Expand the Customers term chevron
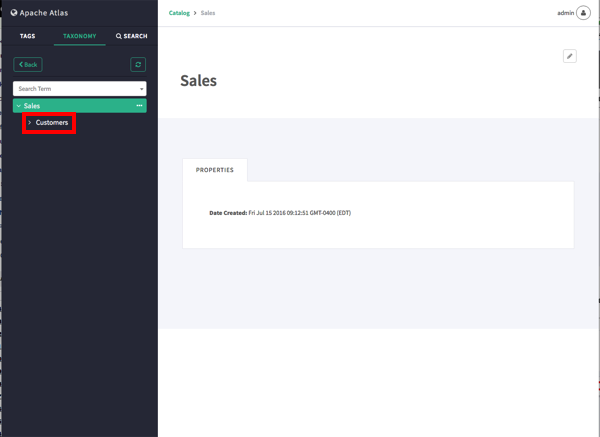 click(x=30, y=123)
